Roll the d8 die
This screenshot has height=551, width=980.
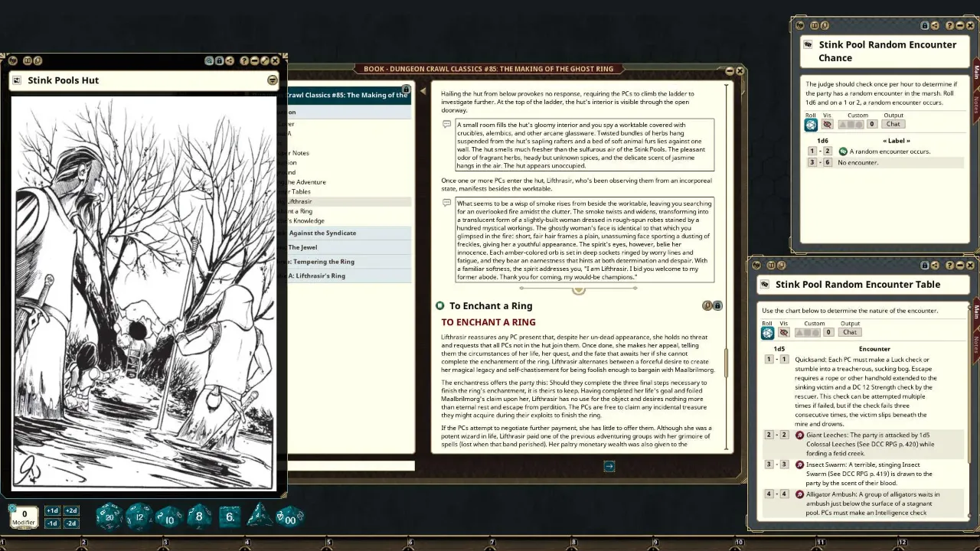pos(199,517)
